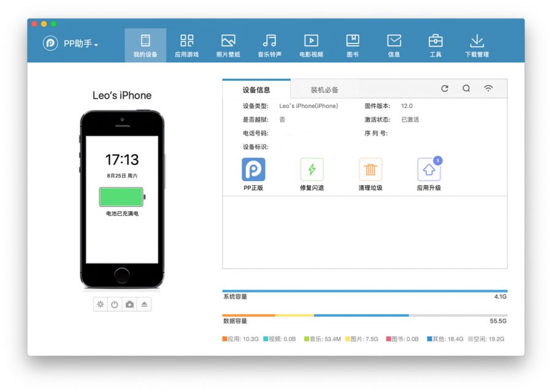Open the 图书 section
Image resolution: width=552 pixels, height=392 pixels.
353,45
